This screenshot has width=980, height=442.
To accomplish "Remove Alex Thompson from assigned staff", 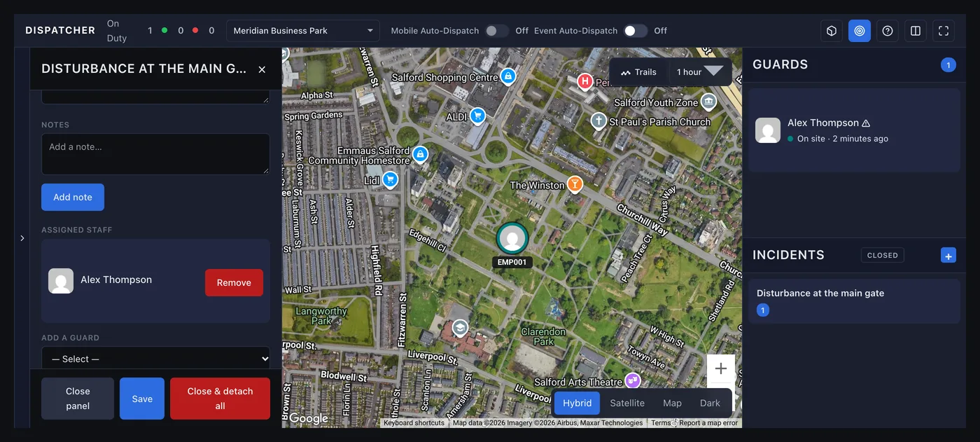I will (234, 283).
